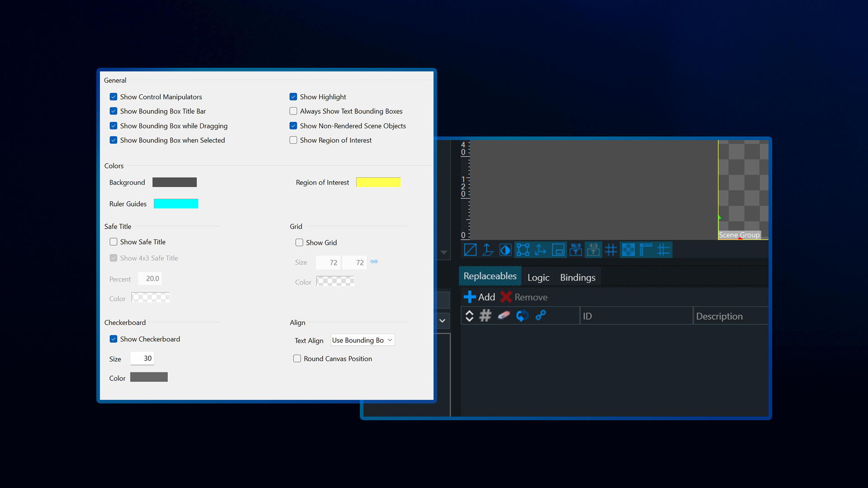Click the refresh arrows icon in Replaceables header
868x488 pixels.
[x=522, y=315]
